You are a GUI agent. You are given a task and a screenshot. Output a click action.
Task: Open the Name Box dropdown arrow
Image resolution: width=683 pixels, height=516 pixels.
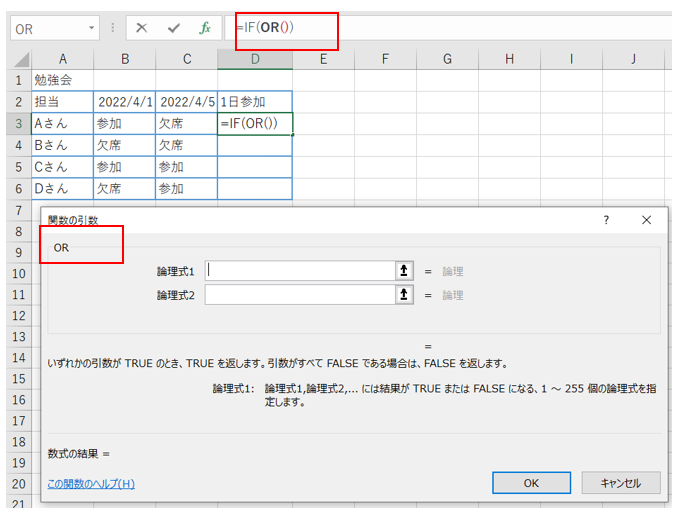92,28
